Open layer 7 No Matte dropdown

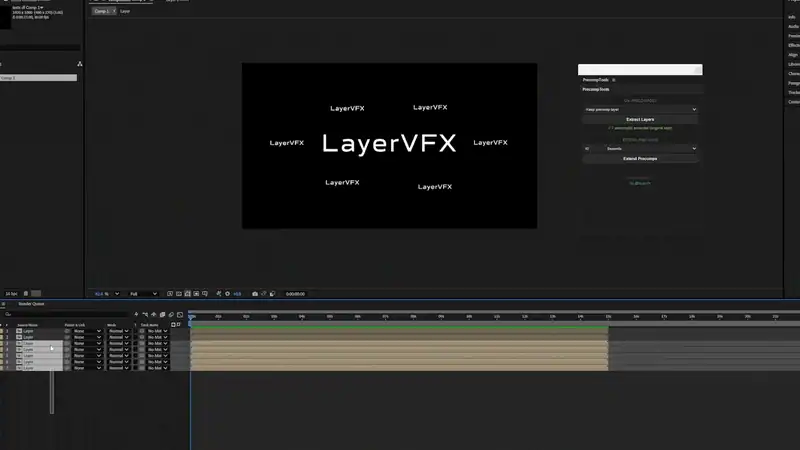(x=157, y=368)
